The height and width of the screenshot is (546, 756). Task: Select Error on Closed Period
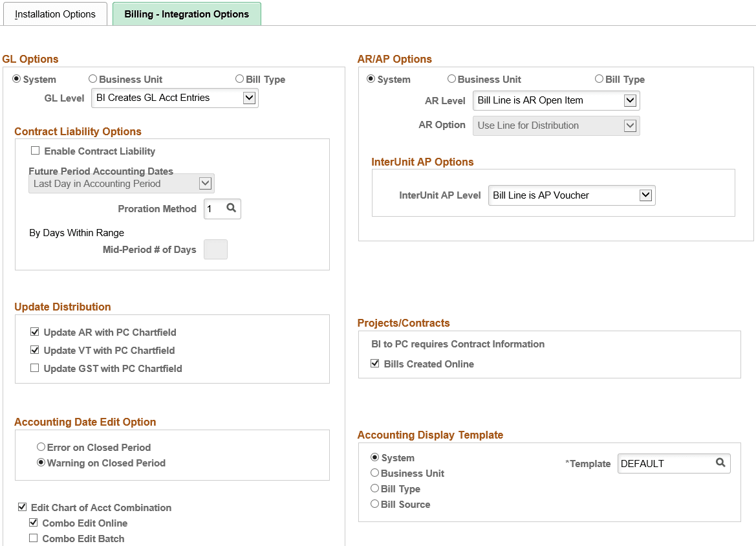(41, 446)
